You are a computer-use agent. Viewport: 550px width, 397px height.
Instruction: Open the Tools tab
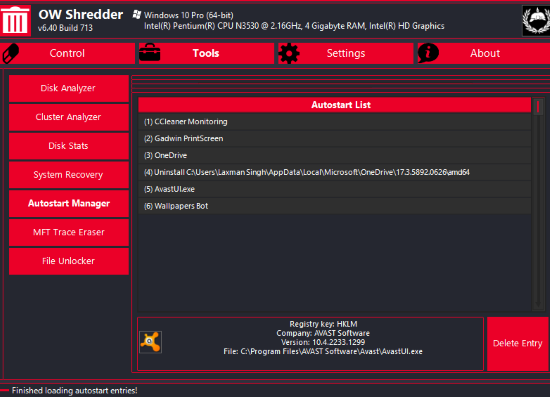(x=206, y=53)
